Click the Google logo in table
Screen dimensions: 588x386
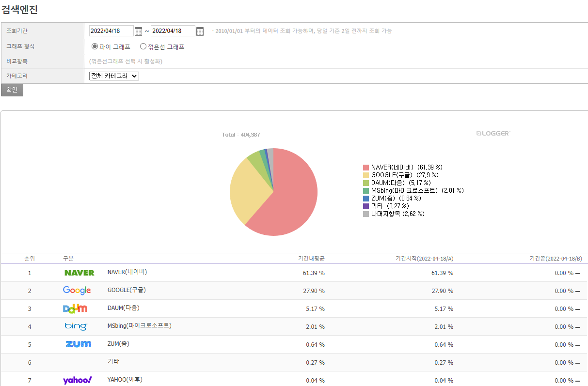coord(77,291)
